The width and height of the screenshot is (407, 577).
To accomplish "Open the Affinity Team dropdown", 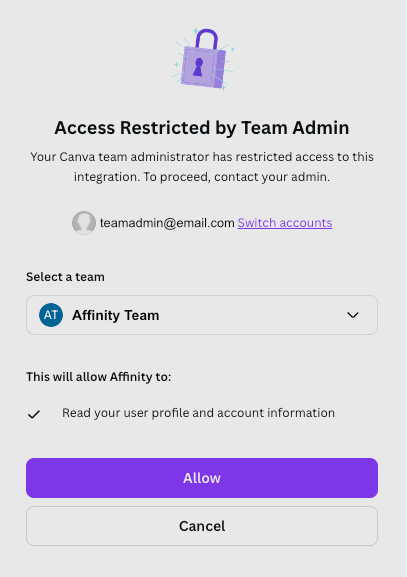I will coord(202,315).
